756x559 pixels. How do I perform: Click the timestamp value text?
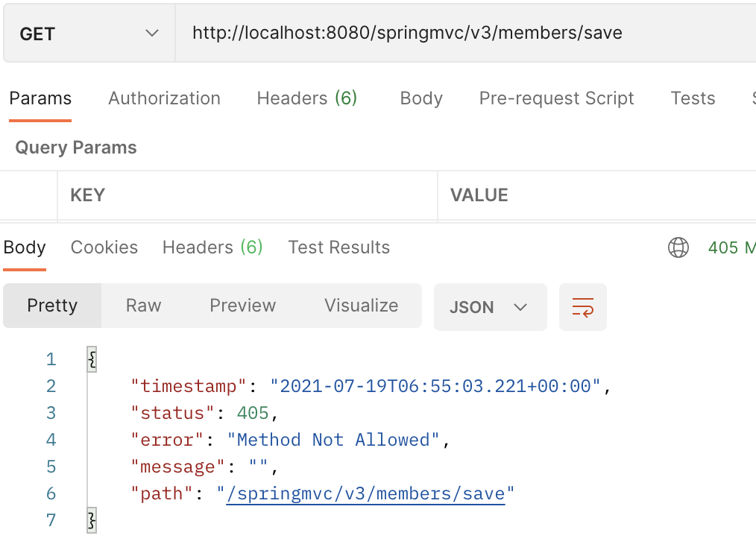pyautogui.click(x=435, y=386)
